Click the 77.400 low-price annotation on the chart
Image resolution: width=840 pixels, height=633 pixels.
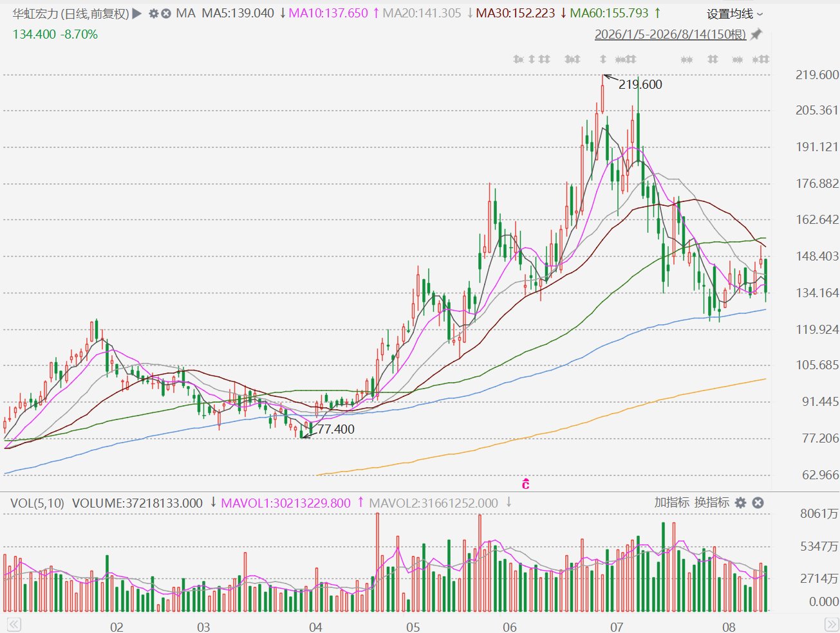tap(336, 429)
